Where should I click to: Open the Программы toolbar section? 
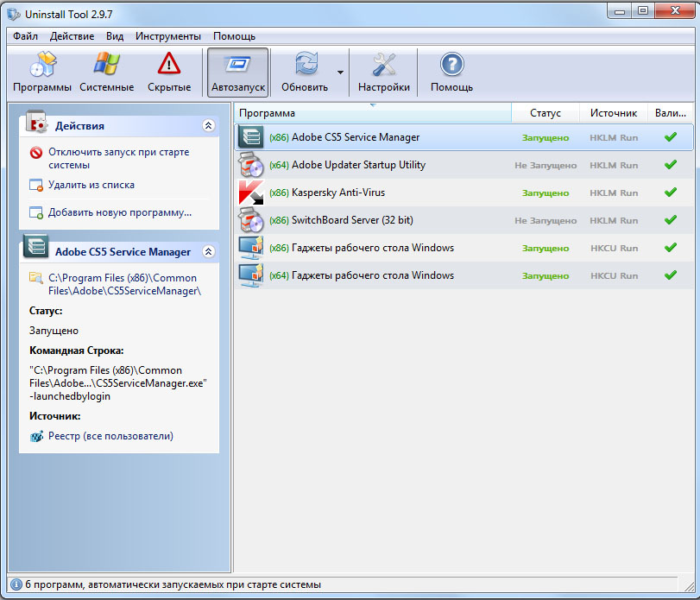coord(42,73)
